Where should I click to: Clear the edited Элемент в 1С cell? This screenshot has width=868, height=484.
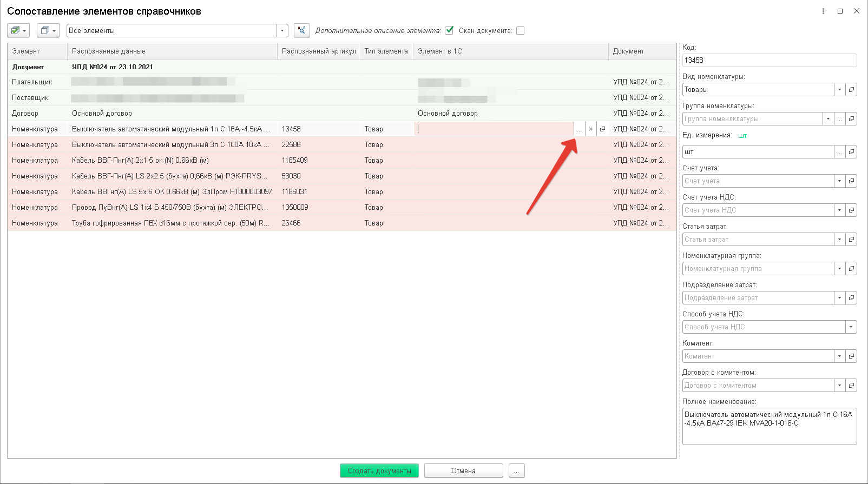click(x=591, y=129)
